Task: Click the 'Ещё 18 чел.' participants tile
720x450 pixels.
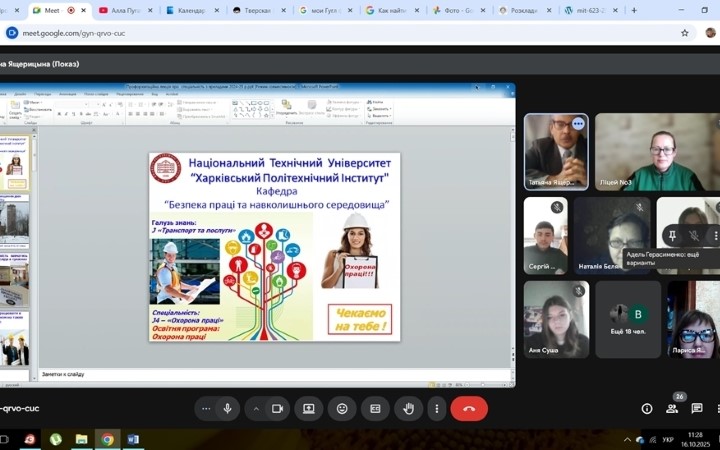Action: tap(627, 319)
